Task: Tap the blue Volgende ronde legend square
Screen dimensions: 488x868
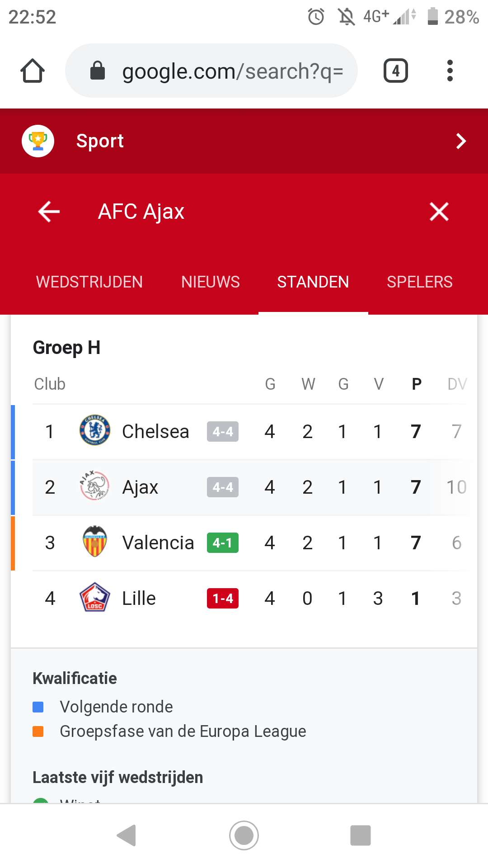Action: click(38, 707)
